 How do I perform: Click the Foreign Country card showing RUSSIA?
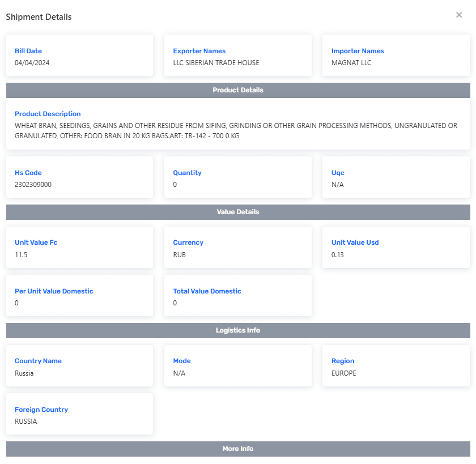point(79,414)
